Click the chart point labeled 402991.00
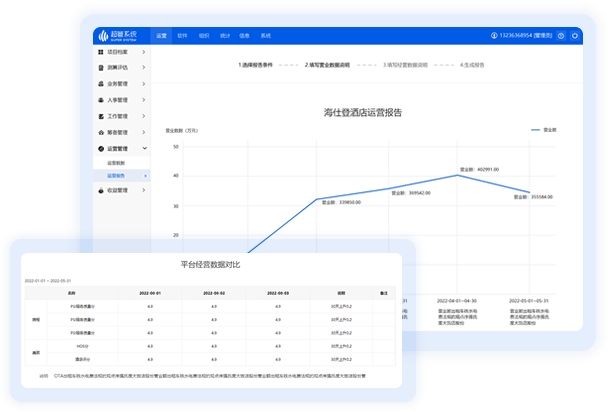Screen dimensions: 610x412 [459, 176]
